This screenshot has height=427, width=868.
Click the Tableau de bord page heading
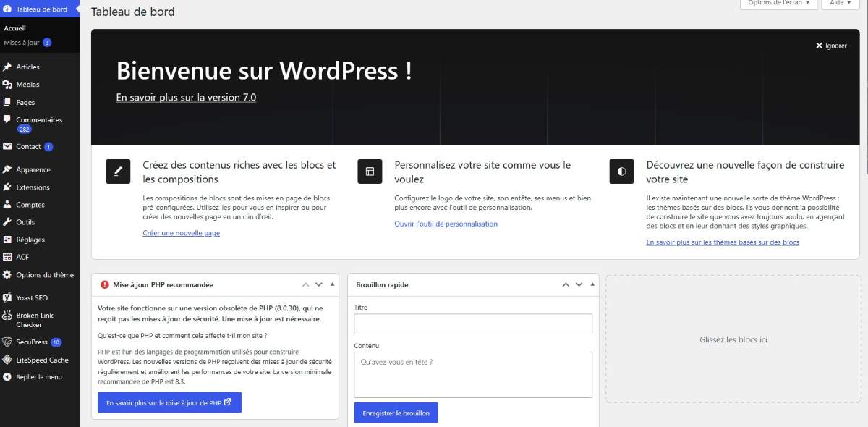point(133,12)
